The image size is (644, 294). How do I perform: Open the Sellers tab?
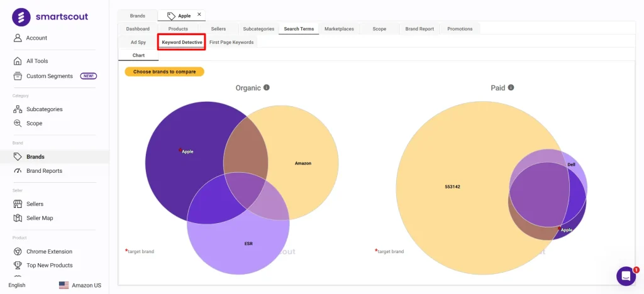(x=218, y=29)
